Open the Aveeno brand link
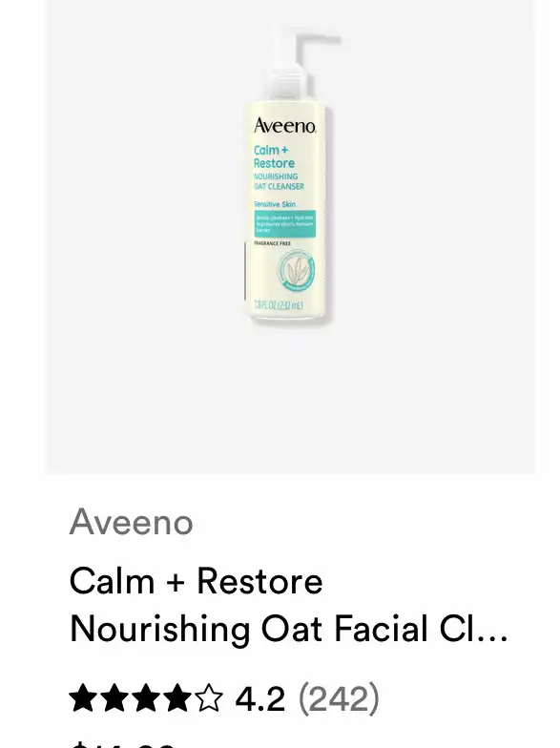The width and height of the screenshot is (560, 748). point(132,522)
